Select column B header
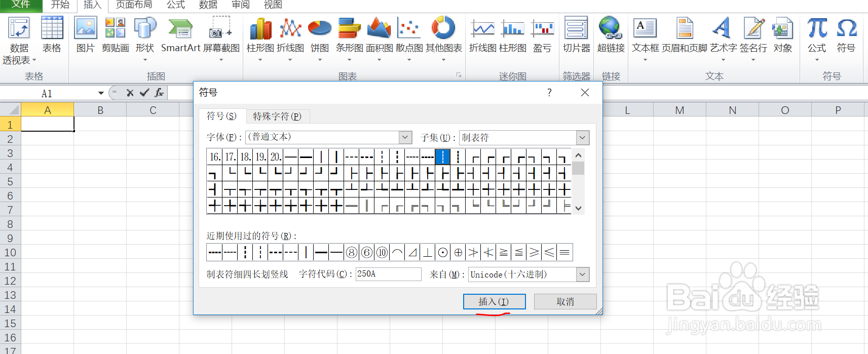868x354 pixels. pos(100,110)
